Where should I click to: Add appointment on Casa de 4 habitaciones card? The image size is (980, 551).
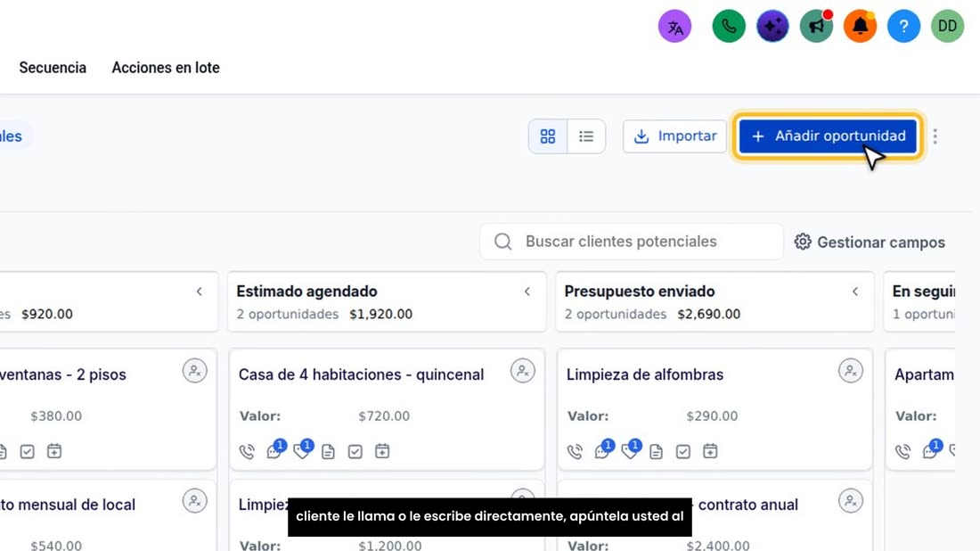[x=382, y=451]
